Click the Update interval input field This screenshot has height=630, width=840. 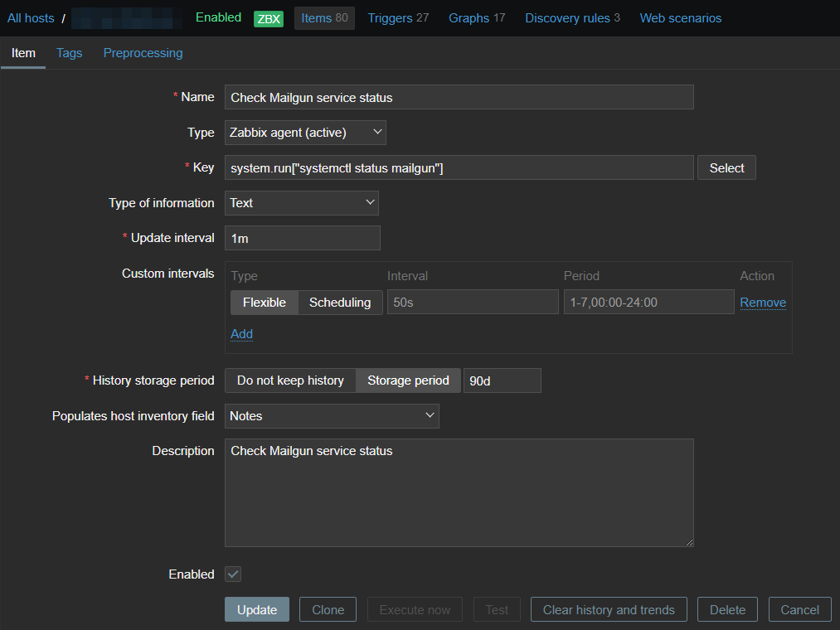(302, 238)
